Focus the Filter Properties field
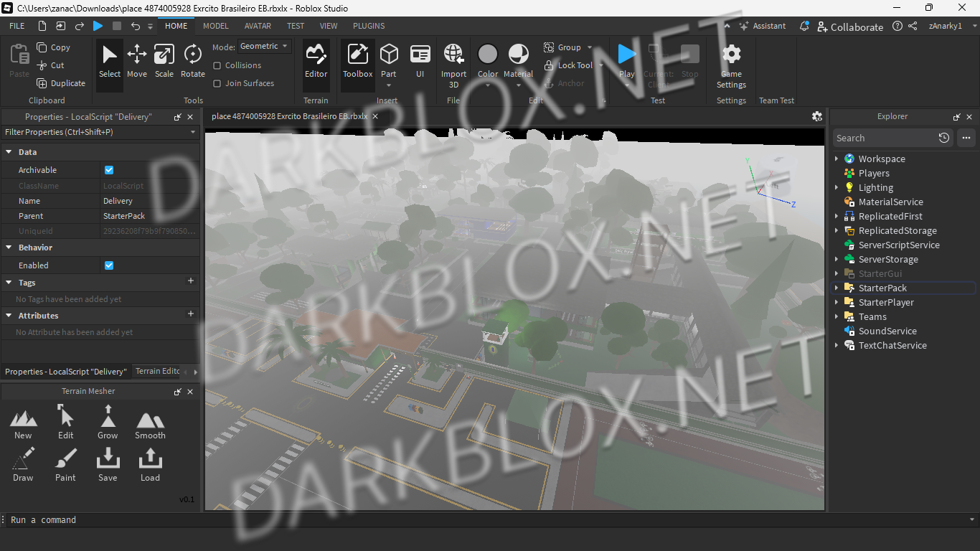 coord(100,132)
